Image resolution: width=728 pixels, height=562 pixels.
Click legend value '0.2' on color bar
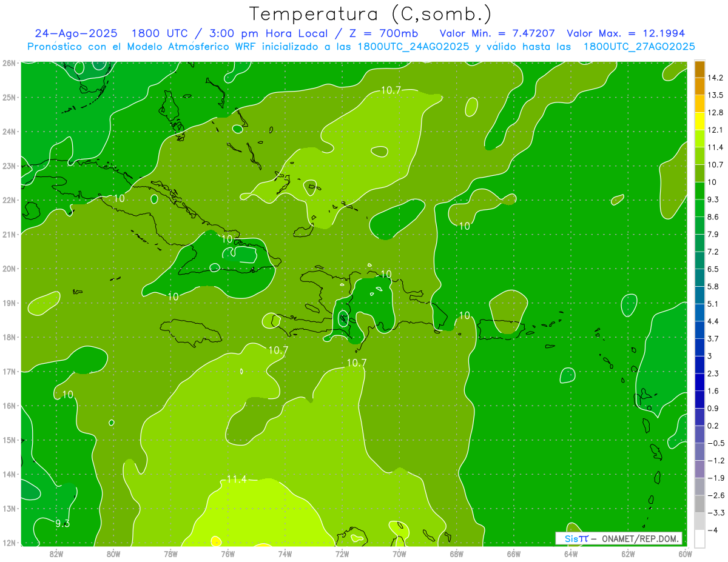[713, 425]
